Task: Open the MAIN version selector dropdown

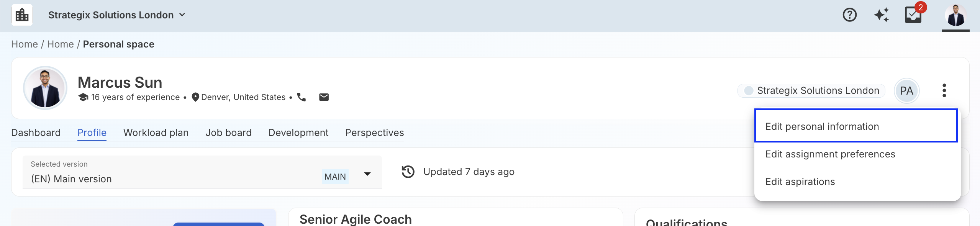Action: [367, 174]
